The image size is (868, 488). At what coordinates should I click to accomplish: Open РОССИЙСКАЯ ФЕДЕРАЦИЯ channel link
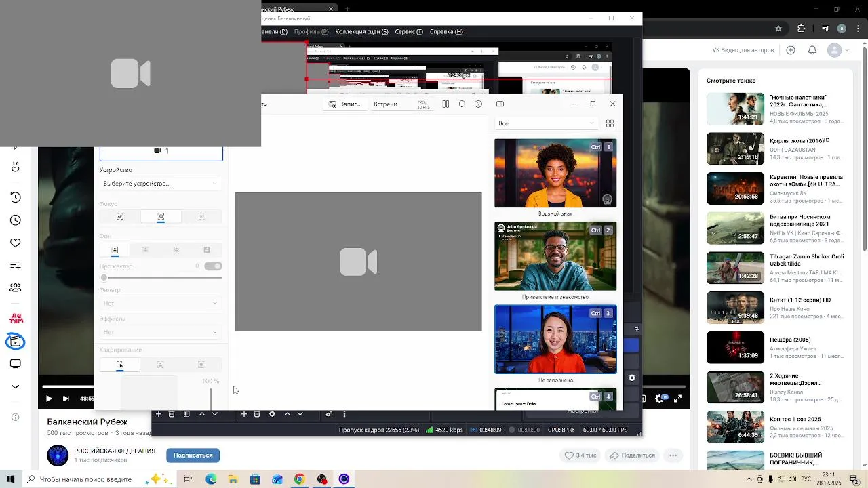pos(115,451)
